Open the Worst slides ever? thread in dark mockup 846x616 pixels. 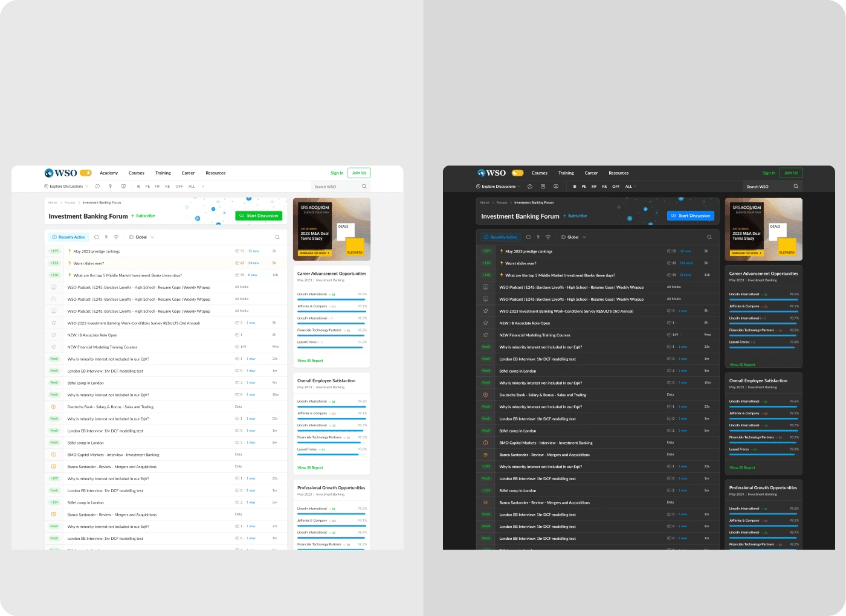point(521,263)
